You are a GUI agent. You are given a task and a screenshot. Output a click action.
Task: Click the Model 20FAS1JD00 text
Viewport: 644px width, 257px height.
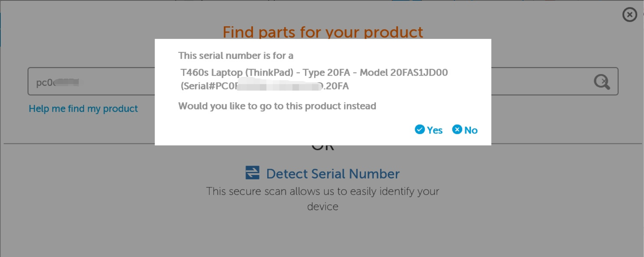[x=404, y=72]
